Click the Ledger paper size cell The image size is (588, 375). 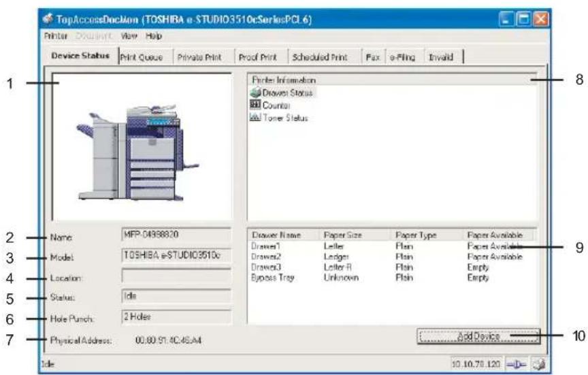[x=336, y=257]
